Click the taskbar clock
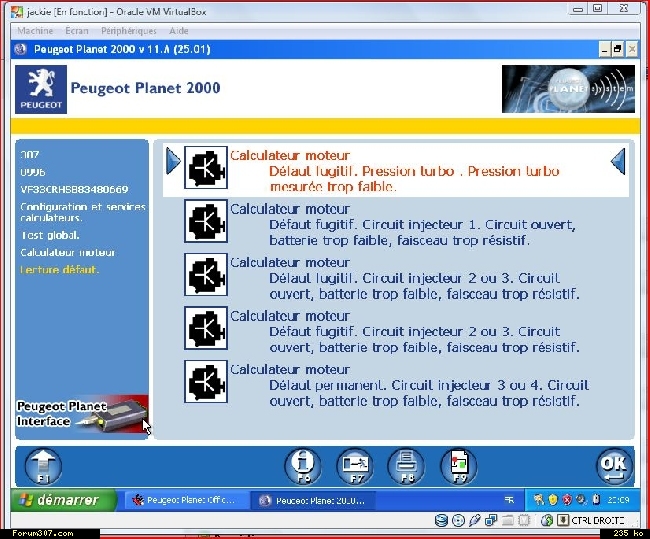 click(618, 500)
